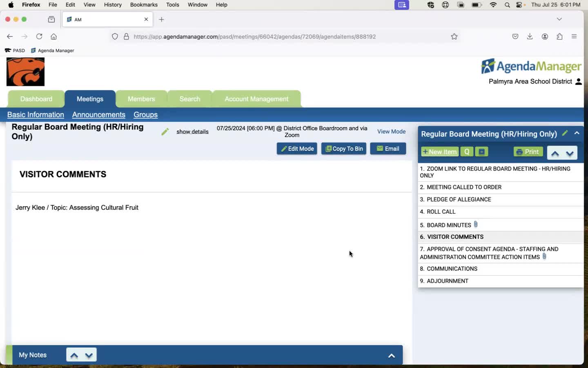Open the Search tab
Image resolution: width=588 pixels, height=368 pixels.
[x=190, y=99]
